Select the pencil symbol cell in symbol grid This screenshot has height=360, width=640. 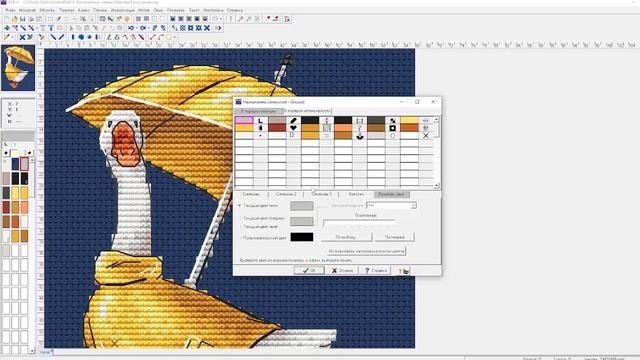click(x=293, y=120)
